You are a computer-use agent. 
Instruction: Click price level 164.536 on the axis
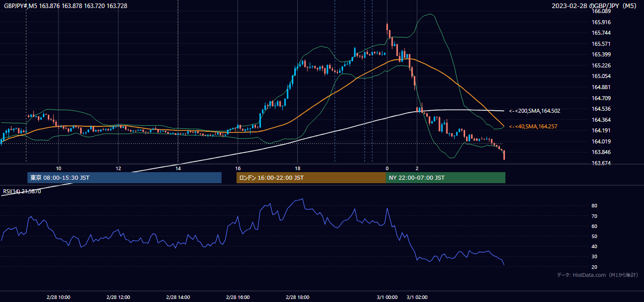[601, 109]
